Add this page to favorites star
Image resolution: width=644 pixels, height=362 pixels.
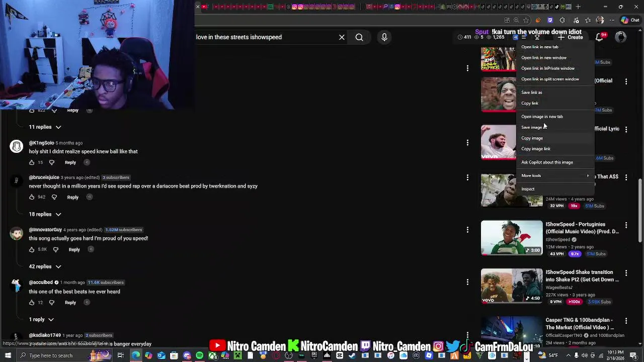[526, 20]
